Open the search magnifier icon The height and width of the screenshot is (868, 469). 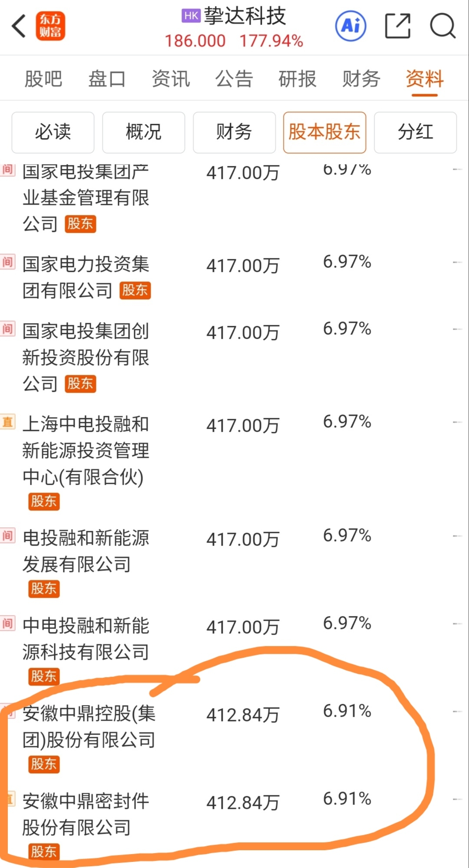point(442,26)
